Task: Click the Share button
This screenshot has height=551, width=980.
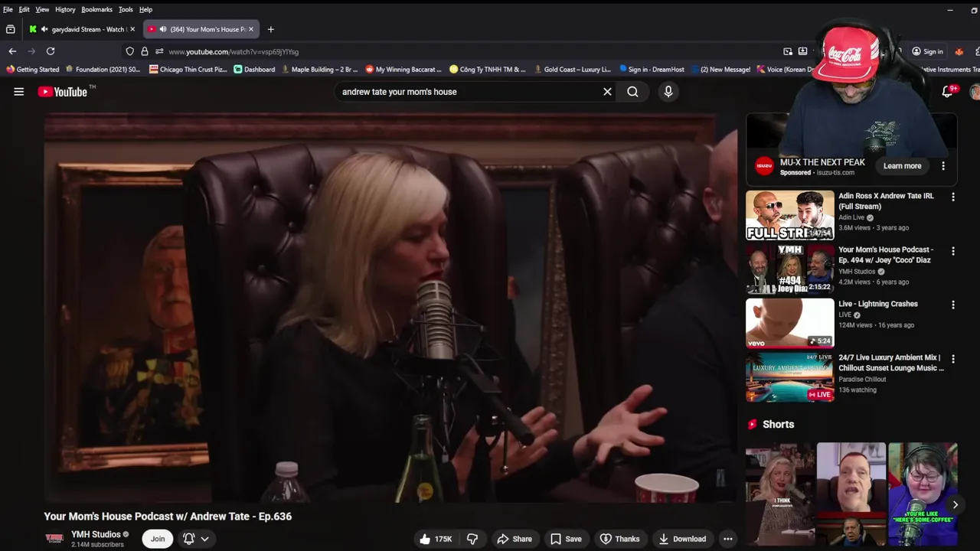Action: tap(514, 539)
